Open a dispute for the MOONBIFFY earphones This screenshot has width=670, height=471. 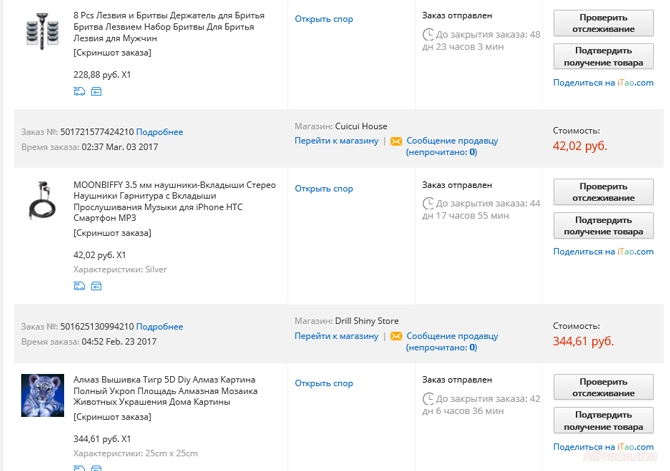coord(323,188)
